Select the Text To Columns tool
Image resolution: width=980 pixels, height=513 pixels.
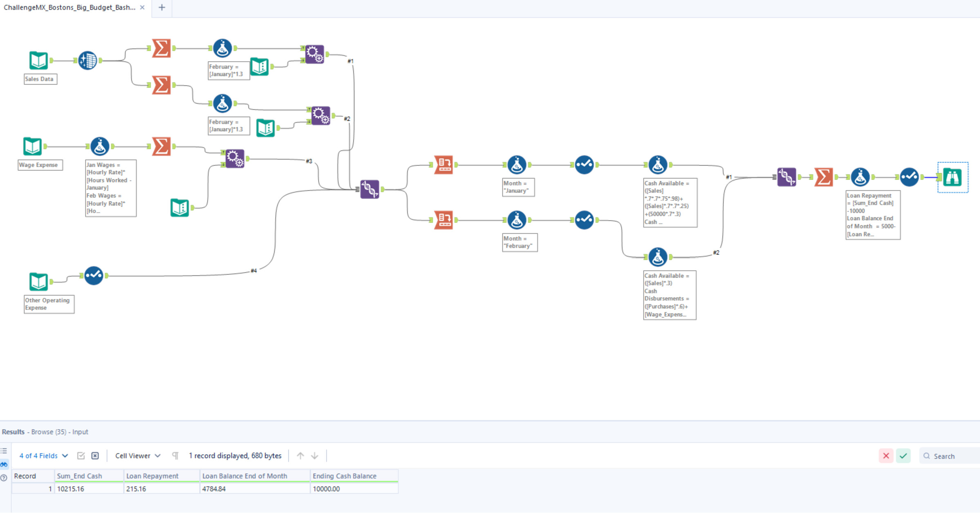click(x=87, y=61)
